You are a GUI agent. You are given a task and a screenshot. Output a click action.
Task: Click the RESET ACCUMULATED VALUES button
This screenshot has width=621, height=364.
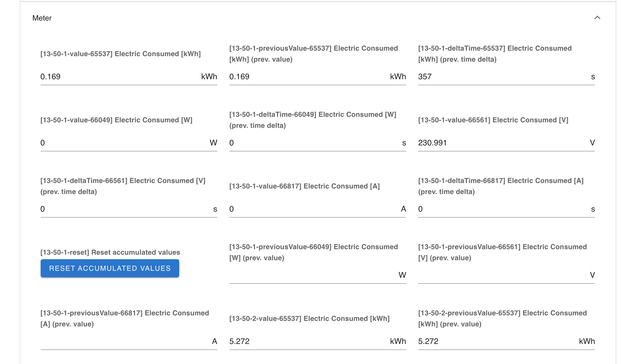[110, 268]
